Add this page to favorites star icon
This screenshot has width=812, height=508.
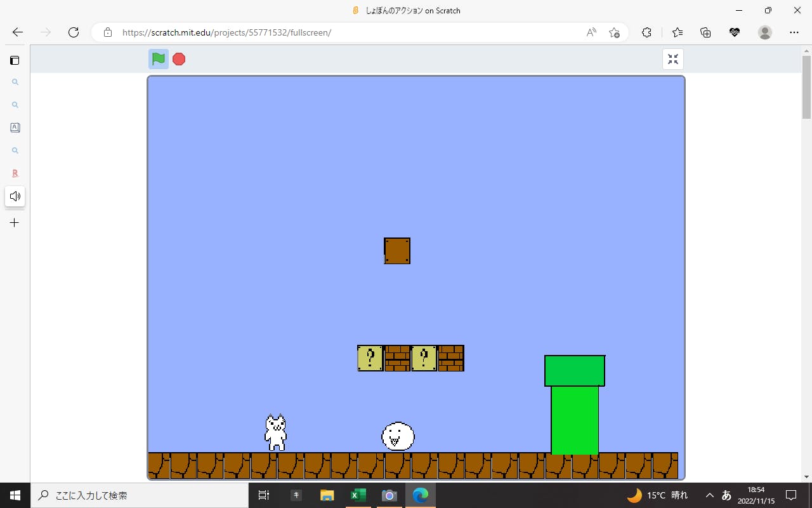(x=614, y=32)
